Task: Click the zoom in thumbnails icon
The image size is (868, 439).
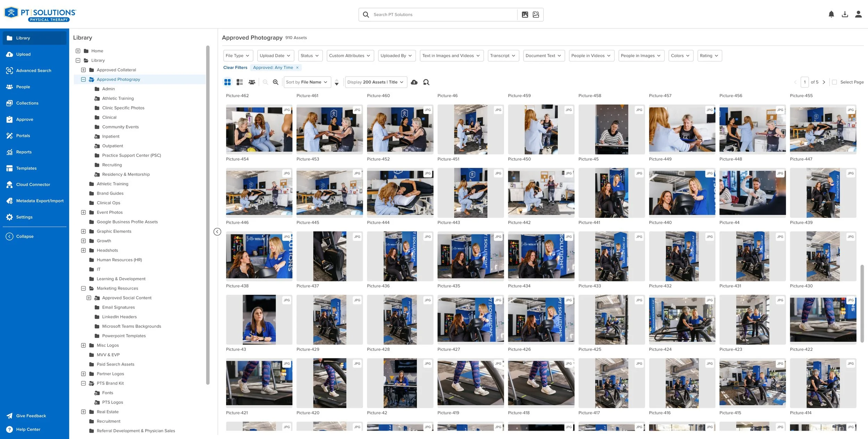Action: point(276,82)
